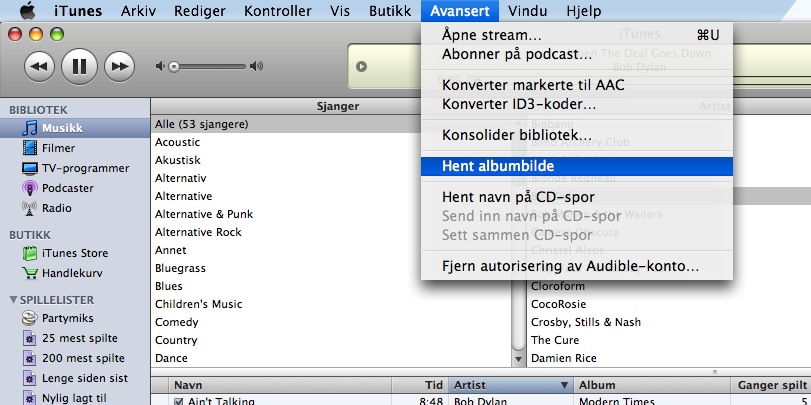Skip to next track button

pos(119,66)
